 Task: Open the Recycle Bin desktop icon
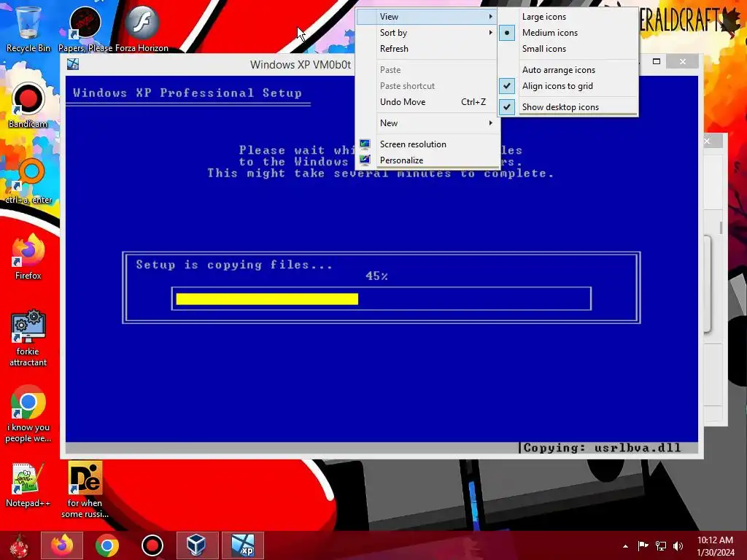28,27
